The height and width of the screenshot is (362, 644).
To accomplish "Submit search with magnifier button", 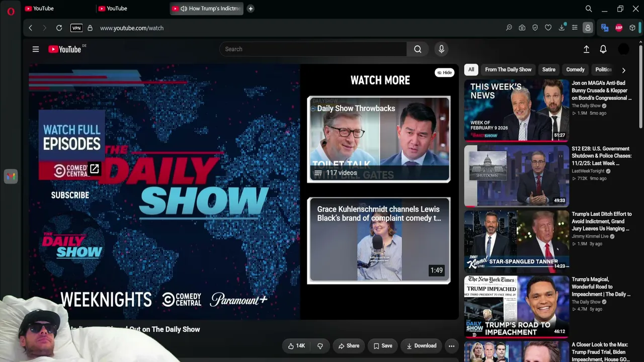I will pyautogui.click(x=418, y=49).
